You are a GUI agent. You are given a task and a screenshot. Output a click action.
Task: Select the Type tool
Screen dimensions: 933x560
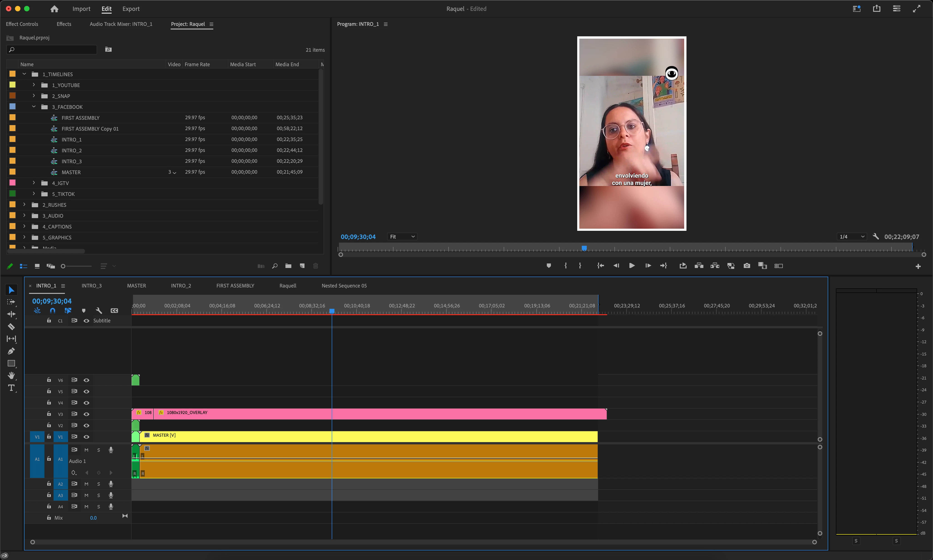pos(11,388)
